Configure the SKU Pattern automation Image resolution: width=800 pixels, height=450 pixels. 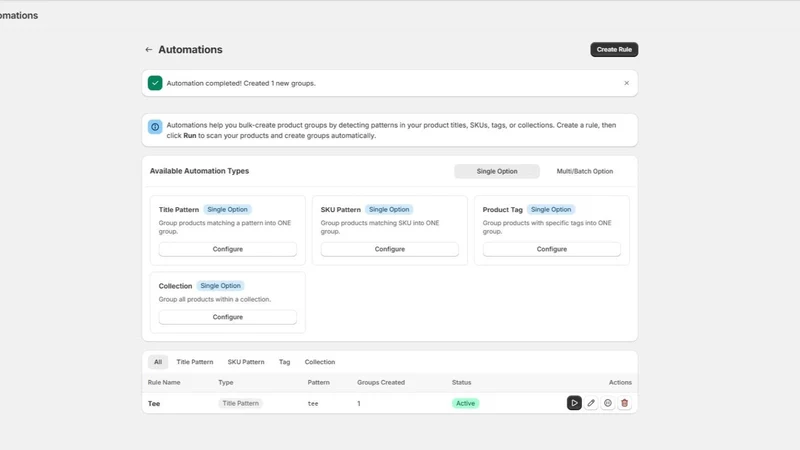click(389, 249)
